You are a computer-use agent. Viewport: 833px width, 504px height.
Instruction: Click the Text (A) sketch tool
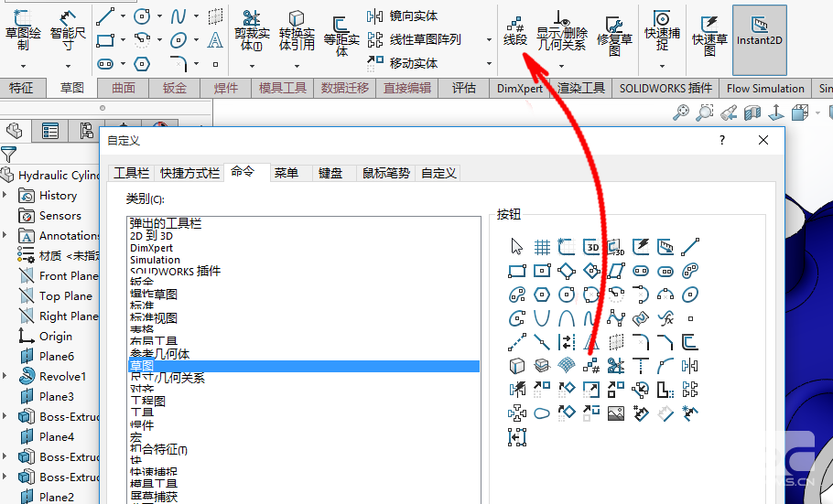(215, 40)
